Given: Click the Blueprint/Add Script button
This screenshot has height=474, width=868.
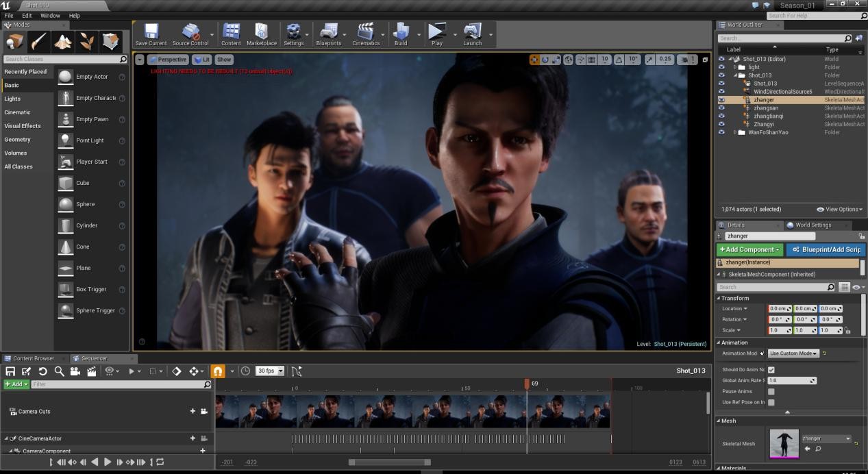Looking at the screenshot, I should pos(826,249).
